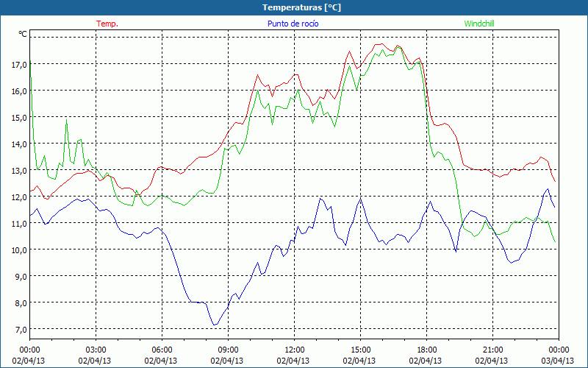Click the 12:00 time axis label
The width and height of the screenshot is (588, 368).
[295, 350]
